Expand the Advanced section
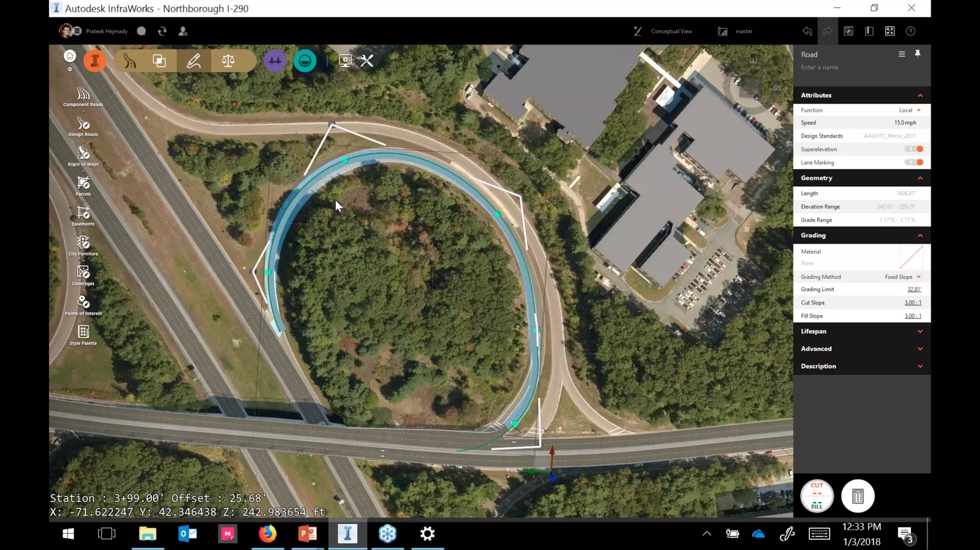Screen dimensions: 980x550 920,349
